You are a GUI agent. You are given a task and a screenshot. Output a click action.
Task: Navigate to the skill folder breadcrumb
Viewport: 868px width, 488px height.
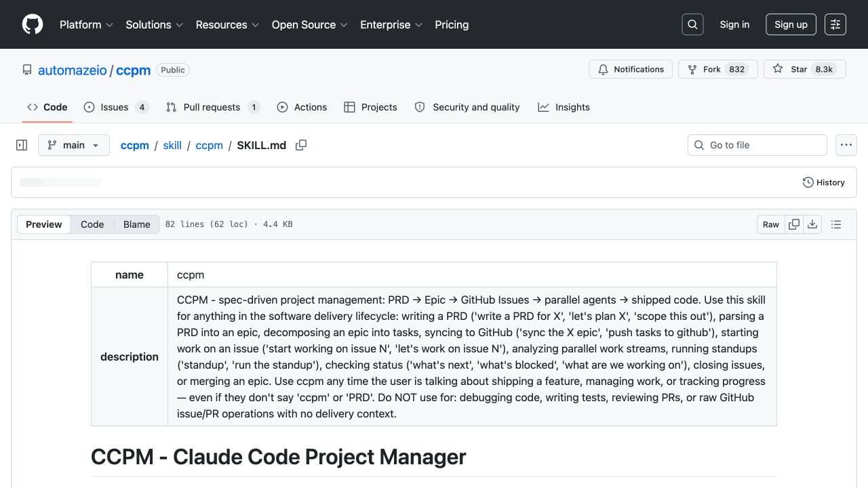[172, 145]
